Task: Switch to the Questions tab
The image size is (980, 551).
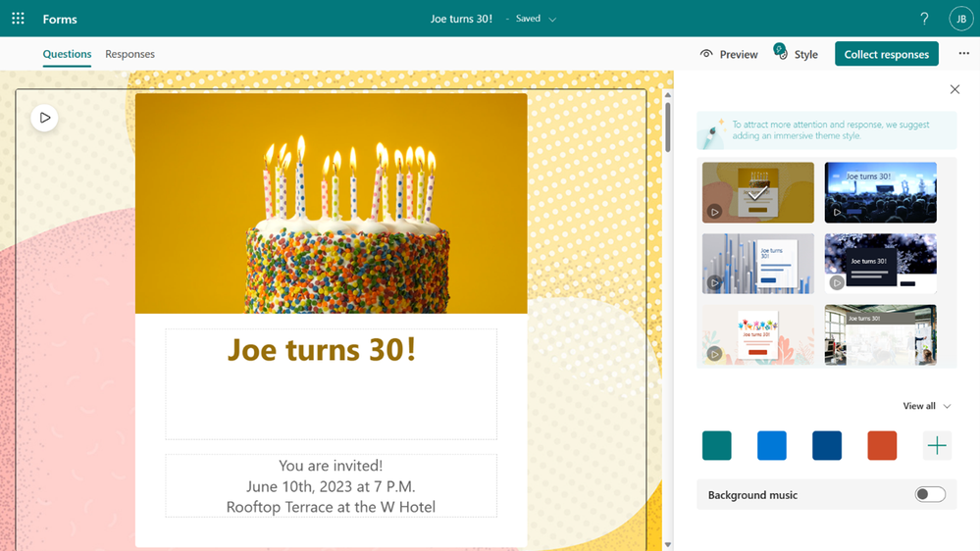Action: 67,54
